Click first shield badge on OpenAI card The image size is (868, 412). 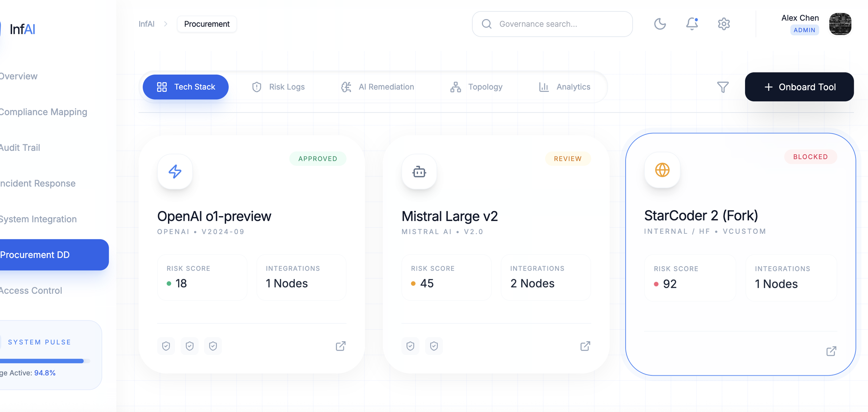[x=166, y=346]
